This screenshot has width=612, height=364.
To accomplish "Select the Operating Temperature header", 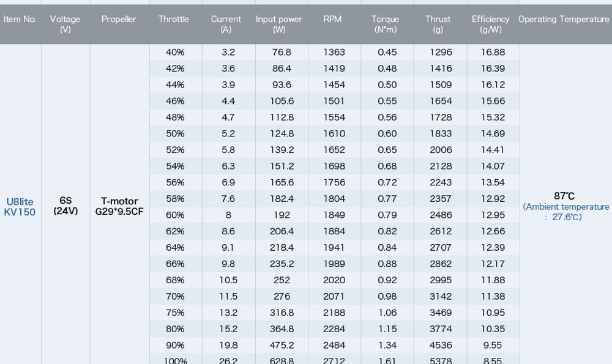I will (x=564, y=19).
